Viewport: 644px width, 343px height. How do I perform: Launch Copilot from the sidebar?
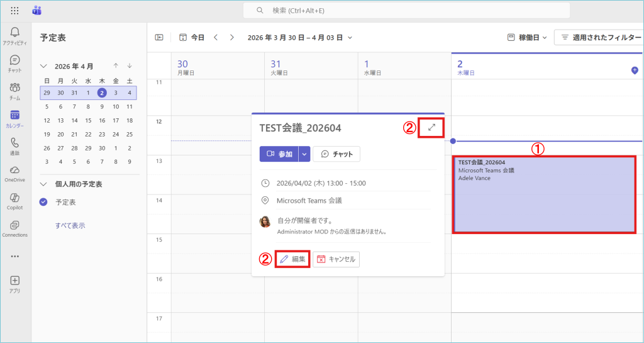coord(15,200)
